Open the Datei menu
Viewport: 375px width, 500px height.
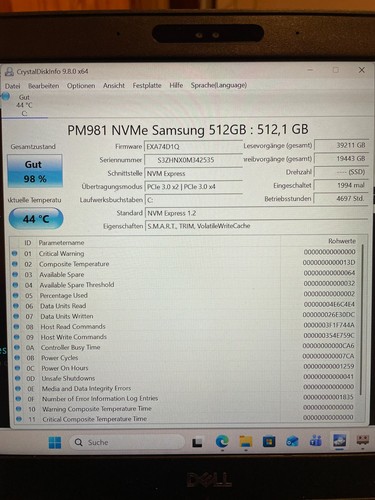point(12,86)
